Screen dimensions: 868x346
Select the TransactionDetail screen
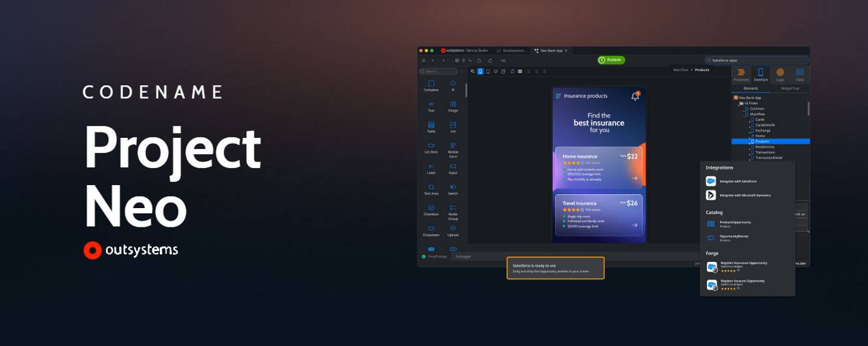(768, 157)
